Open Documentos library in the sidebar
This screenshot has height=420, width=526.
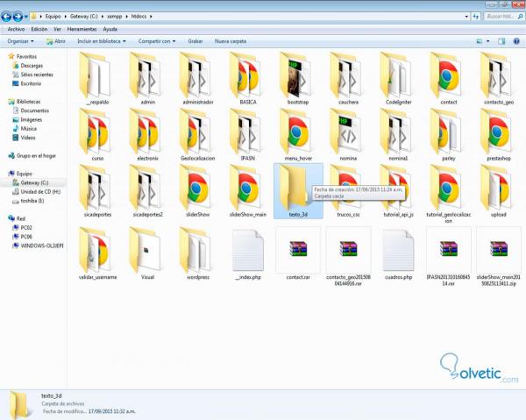[34, 110]
